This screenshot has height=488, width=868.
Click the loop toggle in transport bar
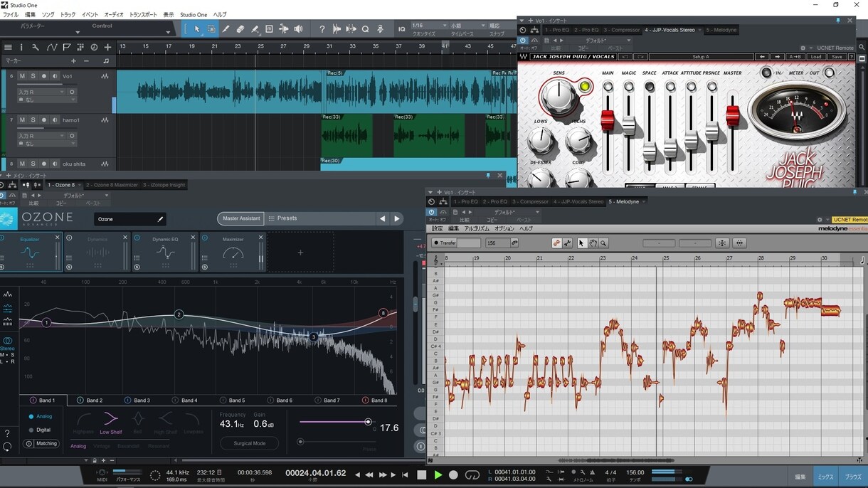pyautogui.click(x=472, y=474)
